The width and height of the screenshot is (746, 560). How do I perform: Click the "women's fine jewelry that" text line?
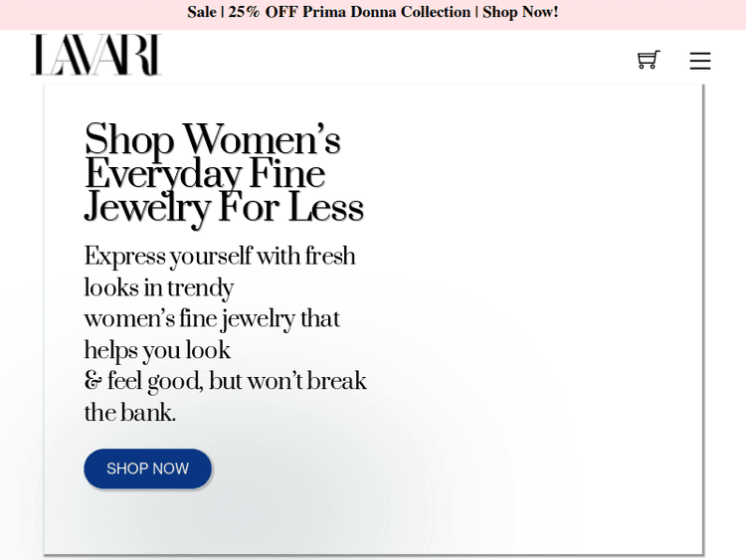pyautogui.click(x=212, y=319)
